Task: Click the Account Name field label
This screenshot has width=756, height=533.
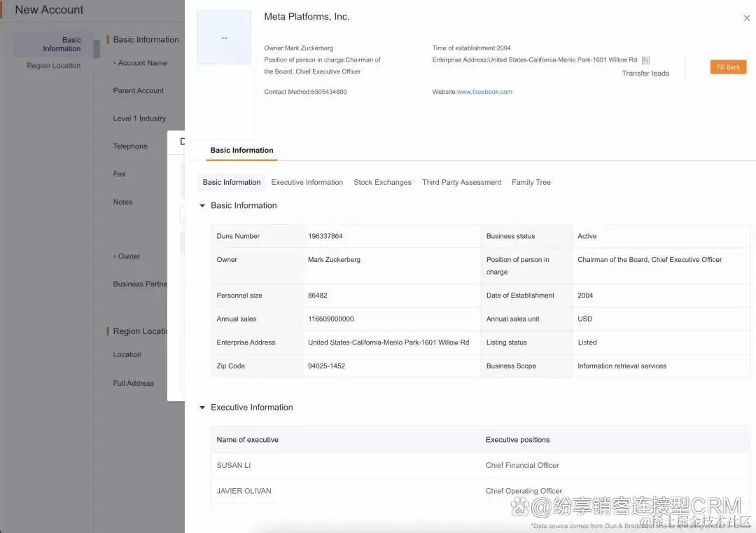Action: (143, 63)
